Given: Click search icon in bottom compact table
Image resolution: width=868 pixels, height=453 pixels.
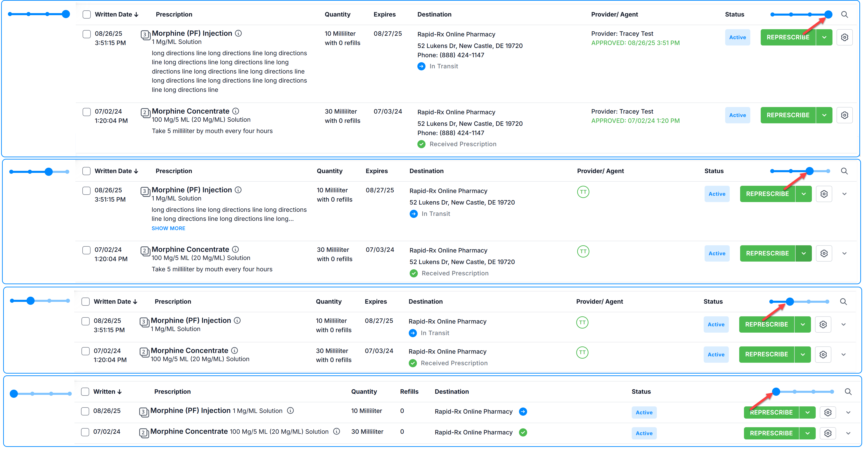Looking at the screenshot, I should coord(848,392).
